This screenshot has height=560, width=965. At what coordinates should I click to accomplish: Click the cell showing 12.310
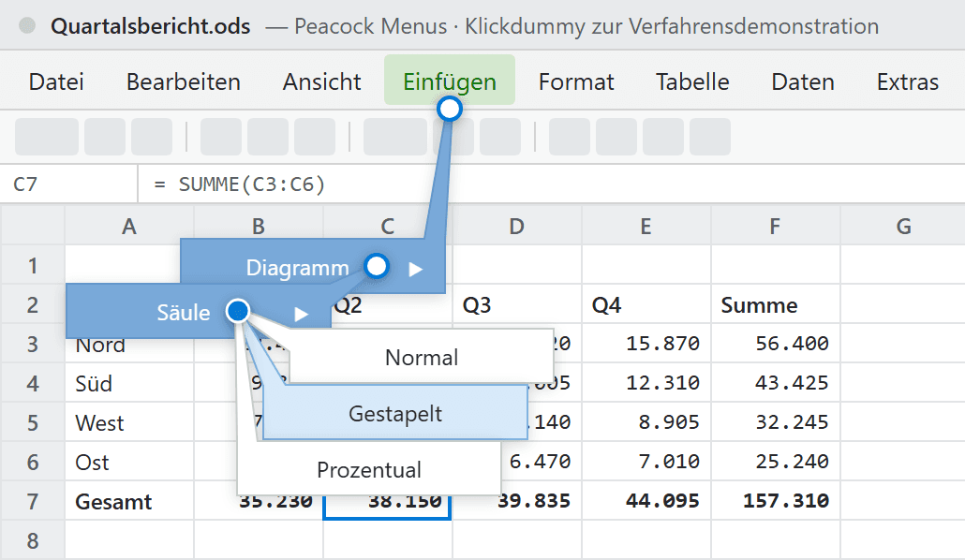[646, 383]
